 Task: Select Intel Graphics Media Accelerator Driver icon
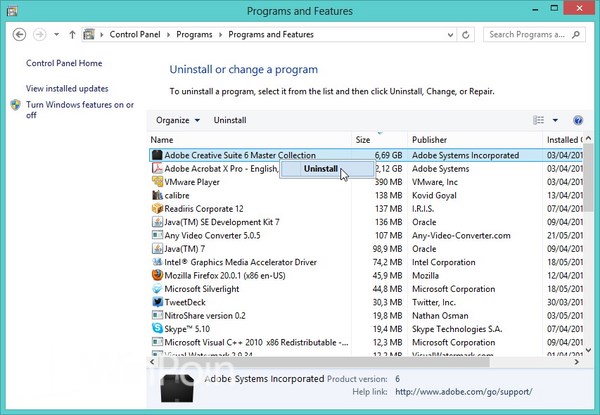157,262
